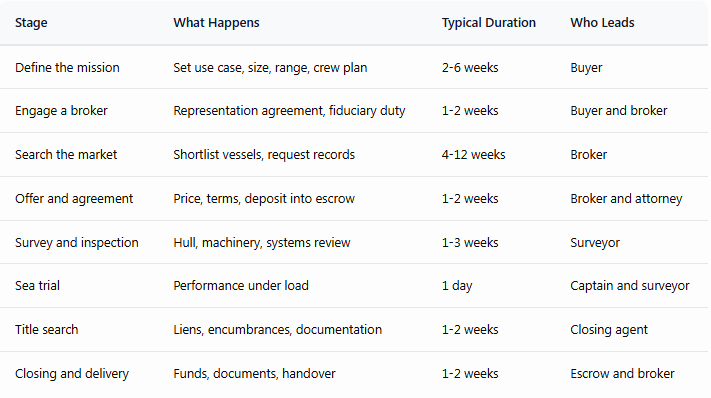
Task: Click the Escrow and broker cell
Action: pos(622,374)
